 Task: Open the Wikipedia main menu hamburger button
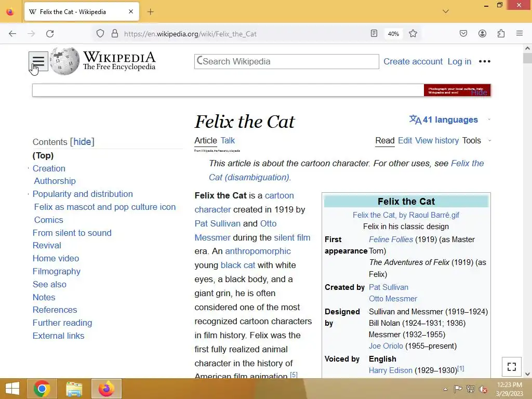pyautogui.click(x=38, y=61)
